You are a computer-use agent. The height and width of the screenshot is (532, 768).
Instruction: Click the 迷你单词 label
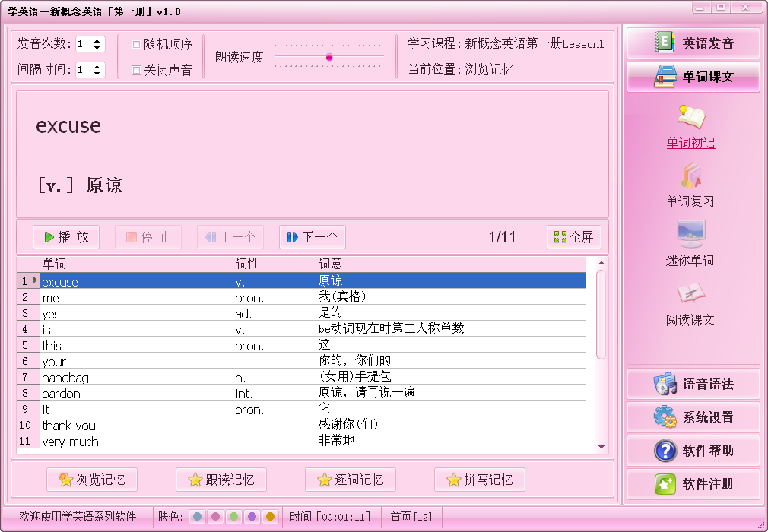tap(690, 261)
